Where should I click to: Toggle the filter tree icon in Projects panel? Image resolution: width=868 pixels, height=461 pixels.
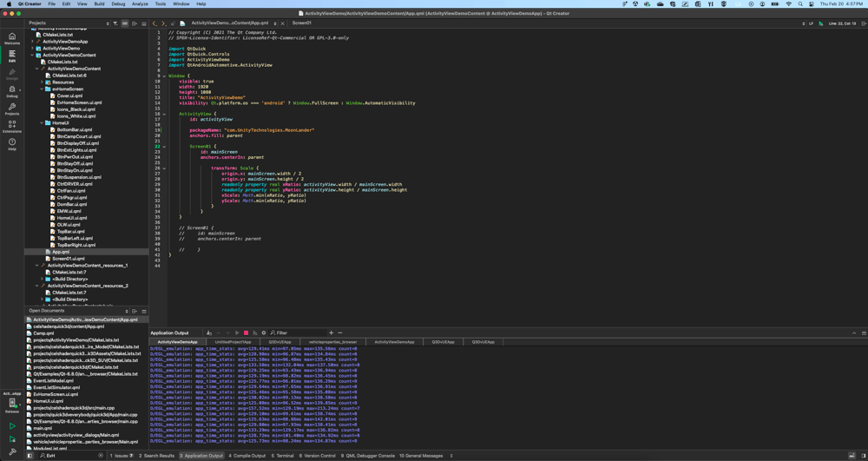(x=115, y=23)
